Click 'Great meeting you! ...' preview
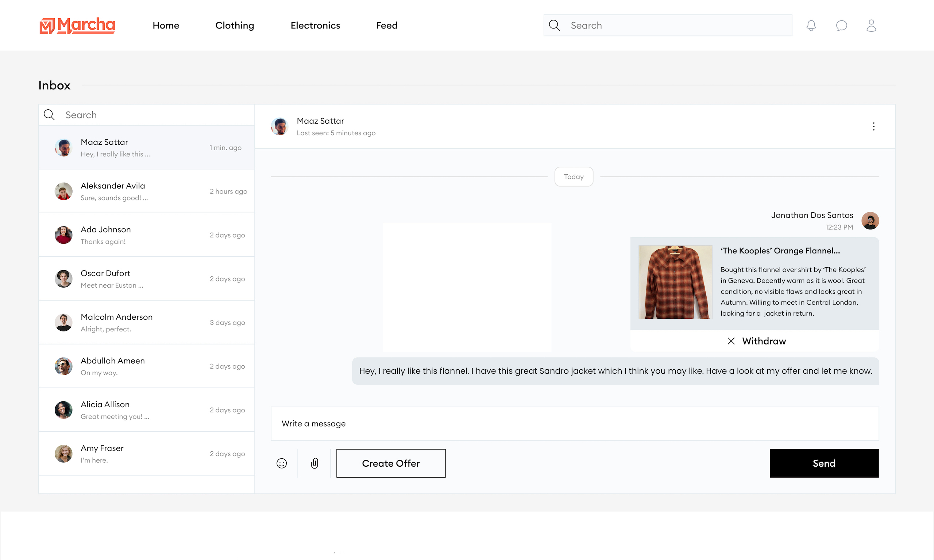The height and width of the screenshot is (560, 934). [115, 417]
